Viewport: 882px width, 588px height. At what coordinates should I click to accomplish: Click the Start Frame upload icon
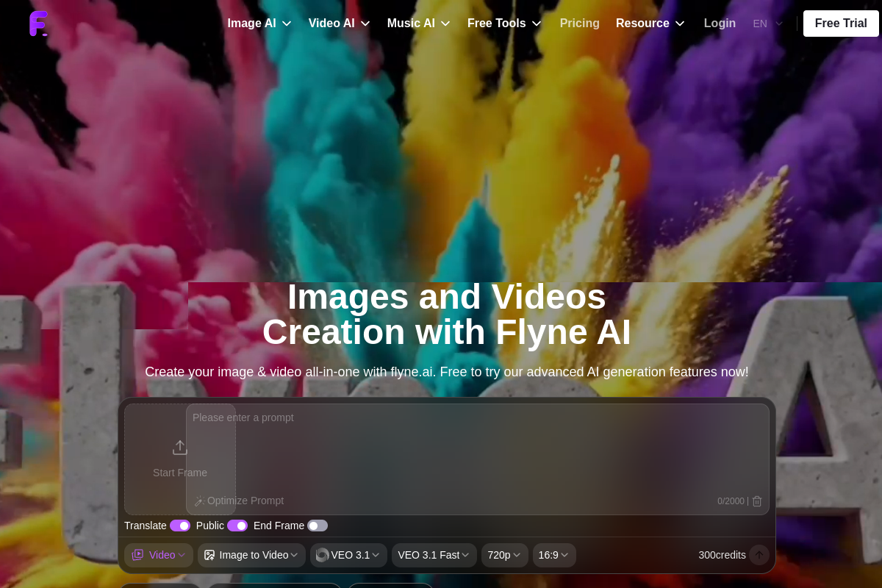tap(180, 448)
